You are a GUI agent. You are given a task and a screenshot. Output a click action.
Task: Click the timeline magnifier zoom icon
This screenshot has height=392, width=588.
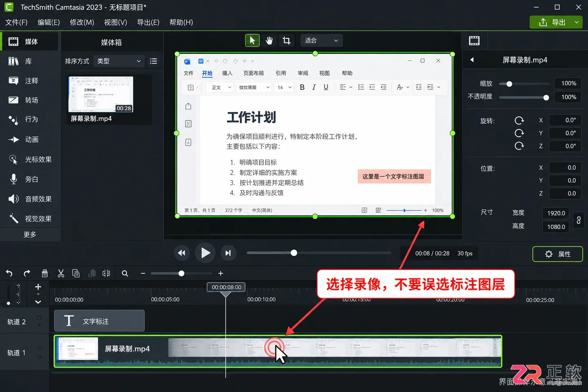[x=125, y=273]
